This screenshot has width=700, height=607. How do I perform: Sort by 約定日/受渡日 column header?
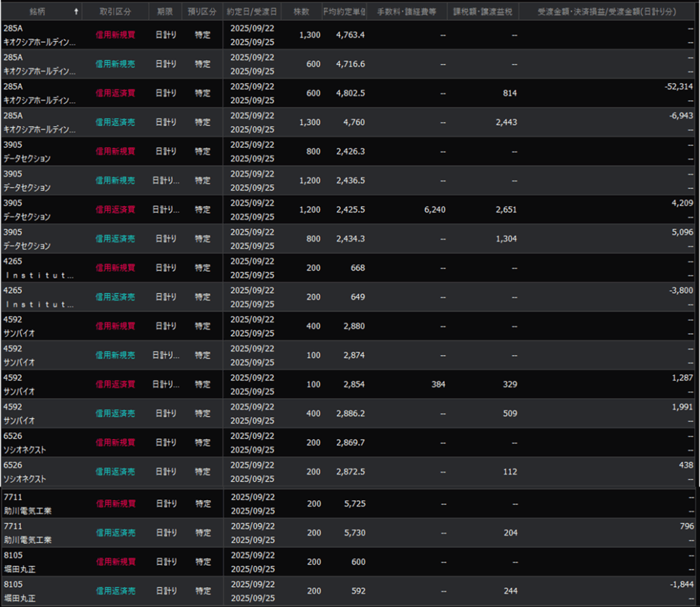point(252,12)
